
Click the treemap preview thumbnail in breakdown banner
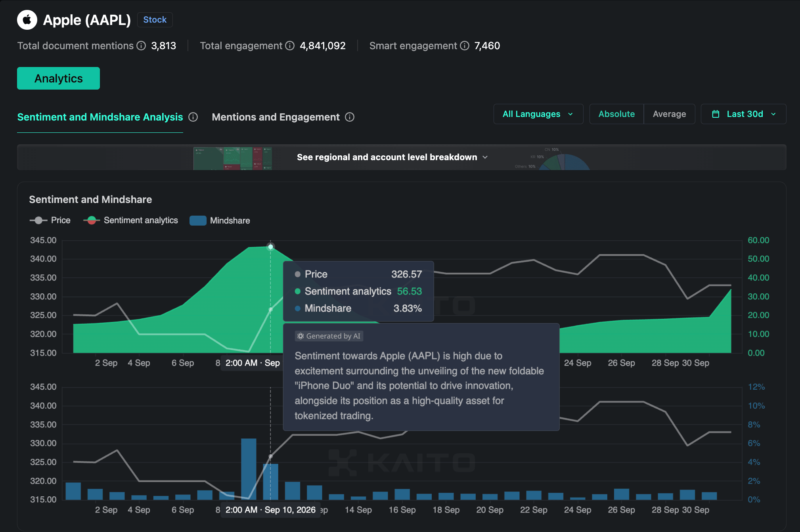click(x=232, y=158)
